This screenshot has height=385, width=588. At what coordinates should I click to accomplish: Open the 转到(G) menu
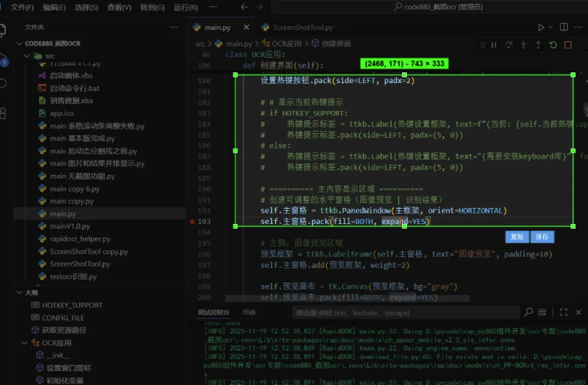(x=153, y=7)
